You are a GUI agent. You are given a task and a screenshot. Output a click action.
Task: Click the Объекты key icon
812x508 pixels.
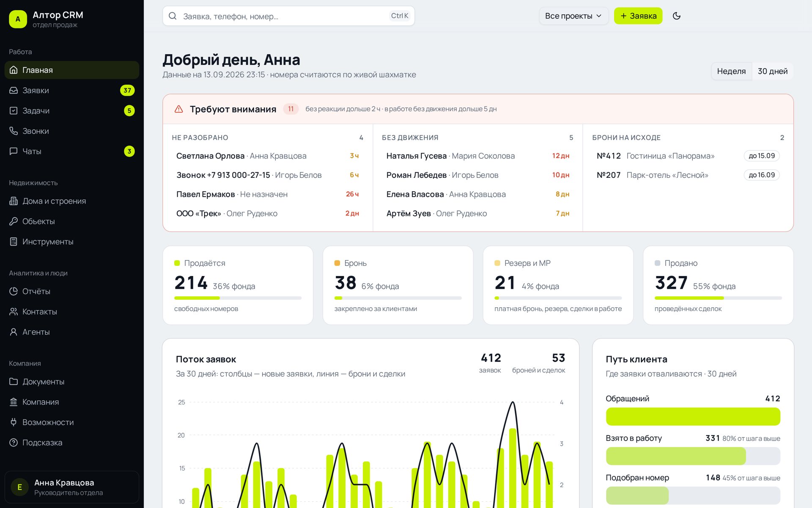click(x=14, y=221)
